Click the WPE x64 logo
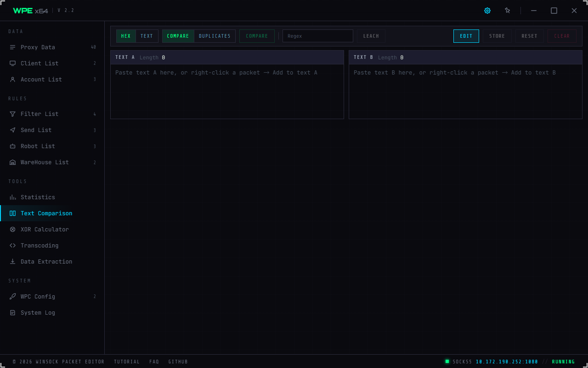The height and width of the screenshot is (368, 588). tap(30, 11)
